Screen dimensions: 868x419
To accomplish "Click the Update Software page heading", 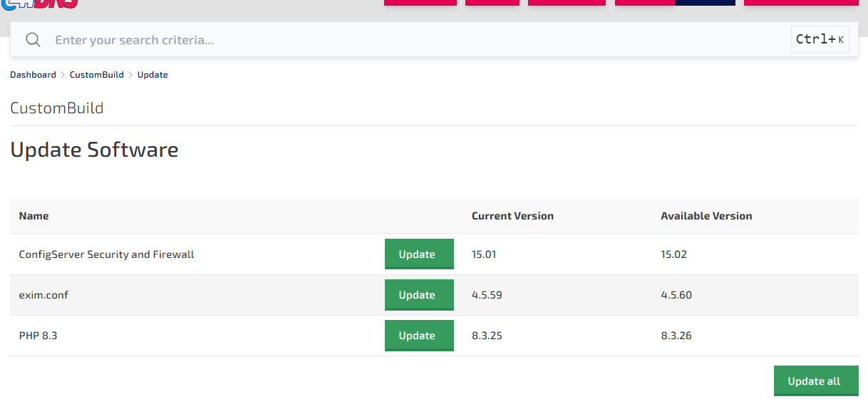I will coord(94,150).
